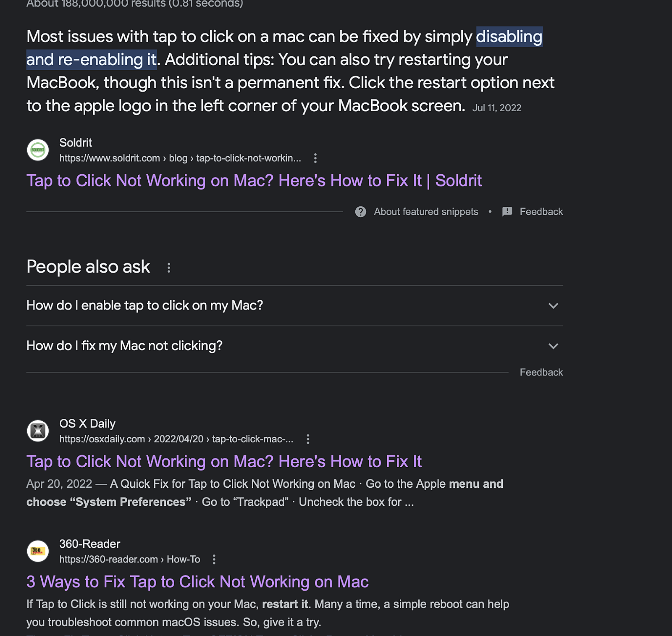
Task: Click the About featured snippets question icon
Action: click(x=360, y=212)
